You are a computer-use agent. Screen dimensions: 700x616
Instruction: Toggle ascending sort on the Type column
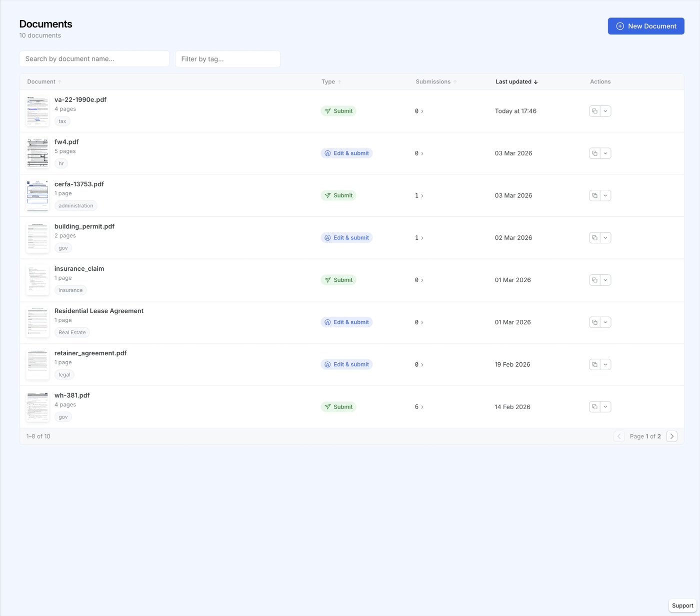[x=340, y=81]
